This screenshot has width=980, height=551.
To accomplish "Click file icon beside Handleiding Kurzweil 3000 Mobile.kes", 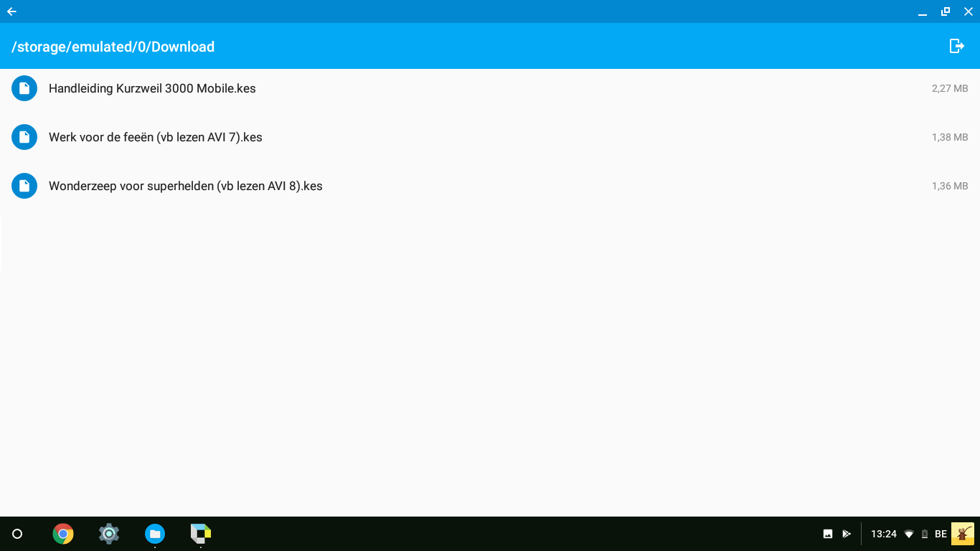I will pos(24,88).
